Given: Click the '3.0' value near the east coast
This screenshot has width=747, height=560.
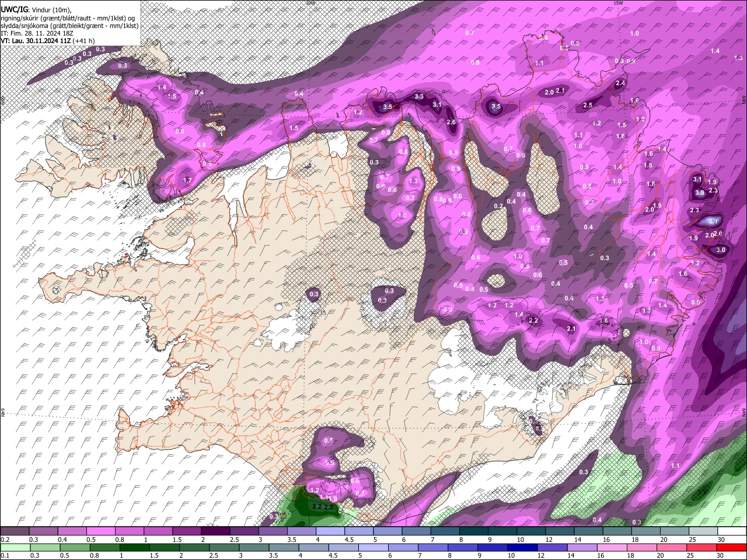Looking at the screenshot, I should (721, 250).
